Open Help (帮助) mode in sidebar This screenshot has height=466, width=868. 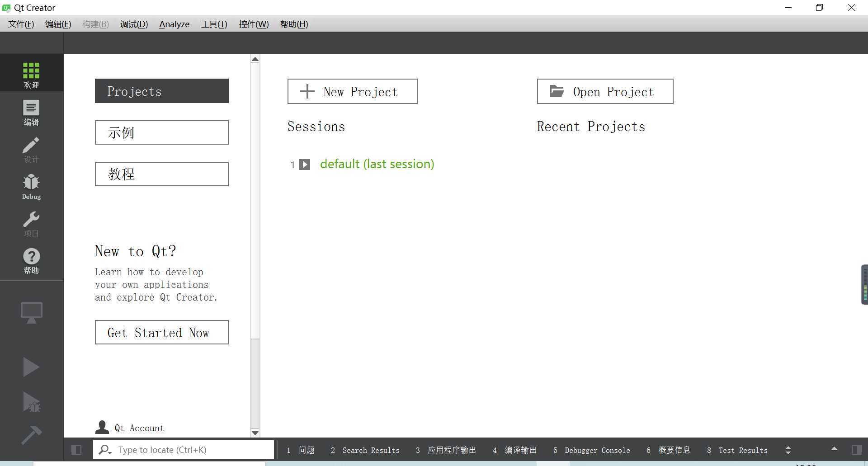click(31, 261)
